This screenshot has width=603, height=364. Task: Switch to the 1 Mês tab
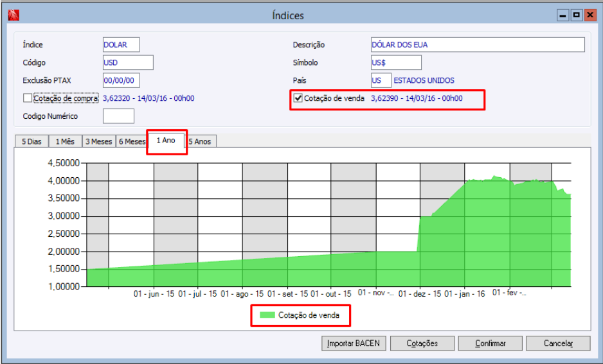pos(65,141)
